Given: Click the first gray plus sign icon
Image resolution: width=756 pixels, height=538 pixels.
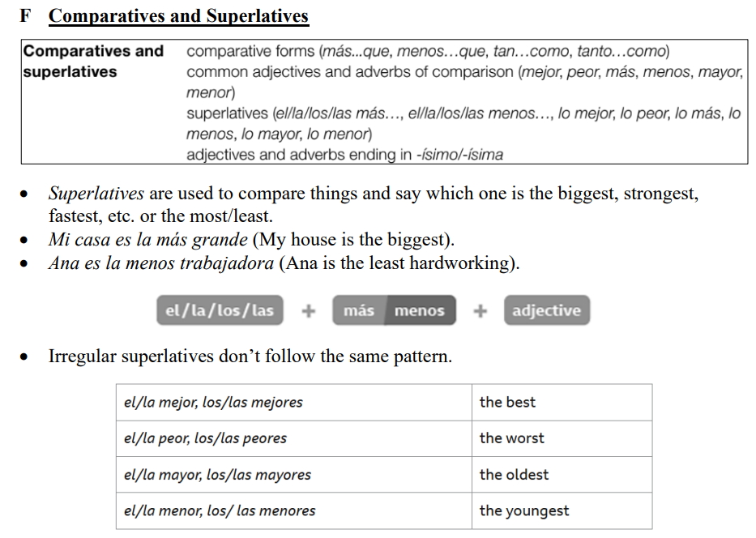Looking at the screenshot, I should pyautogui.click(x=308, y=311).
